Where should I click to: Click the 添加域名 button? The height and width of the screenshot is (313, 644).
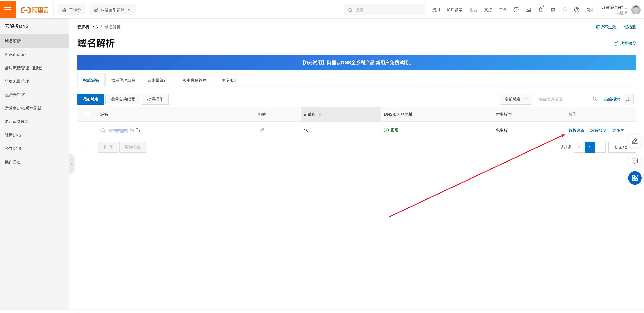coord(91,99)
